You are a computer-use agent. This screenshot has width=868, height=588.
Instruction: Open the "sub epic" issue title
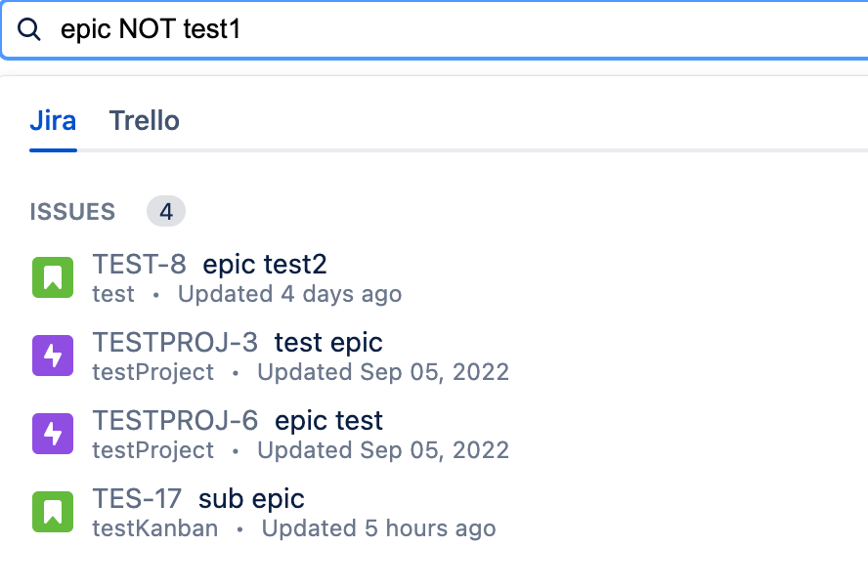click(251, 498)
